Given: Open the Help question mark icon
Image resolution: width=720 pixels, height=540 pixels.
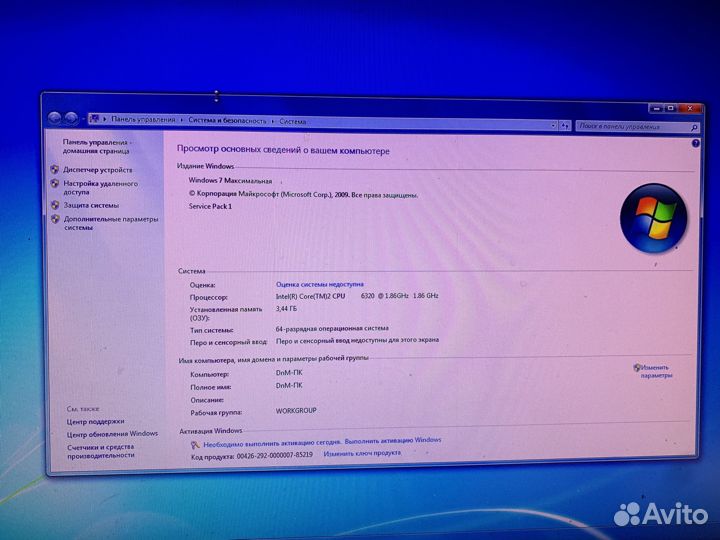Looking at the screenshot, I should click(x=695, y=143).
